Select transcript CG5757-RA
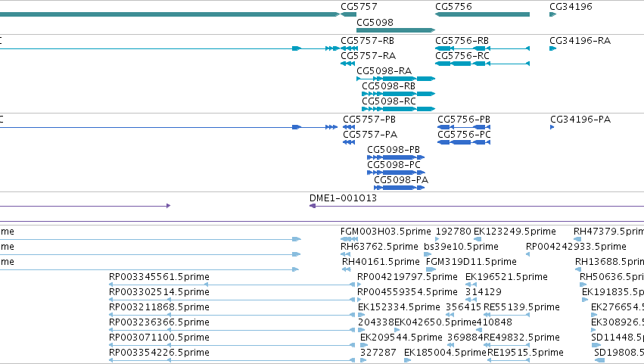Screen dimensions: 644x364 click(x=368, y=56)
